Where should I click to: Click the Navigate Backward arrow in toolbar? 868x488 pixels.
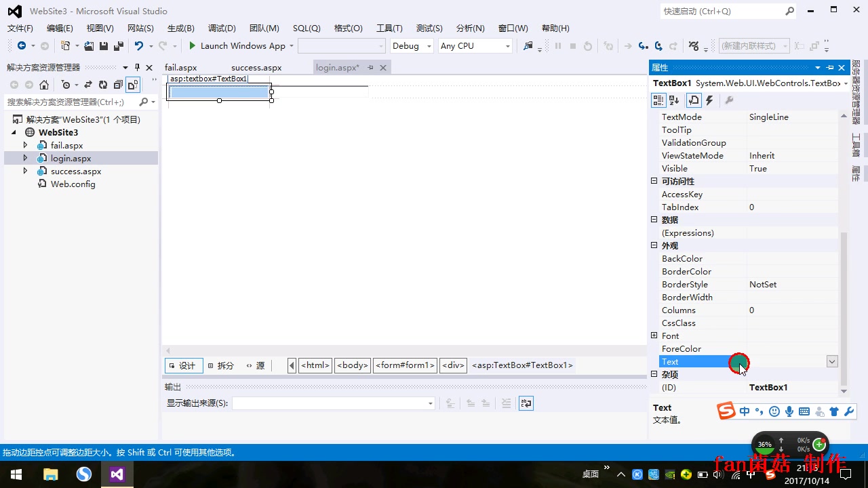coord(22,46)
